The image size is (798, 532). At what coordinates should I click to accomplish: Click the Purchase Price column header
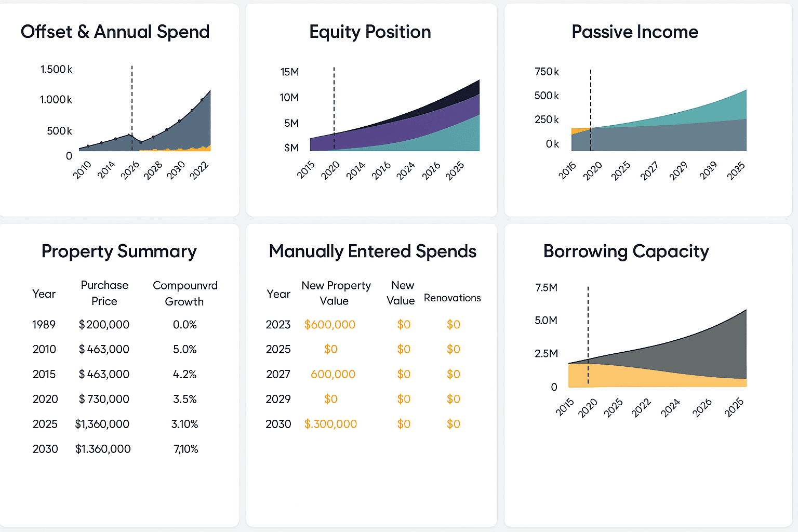(x=104, y=293)
